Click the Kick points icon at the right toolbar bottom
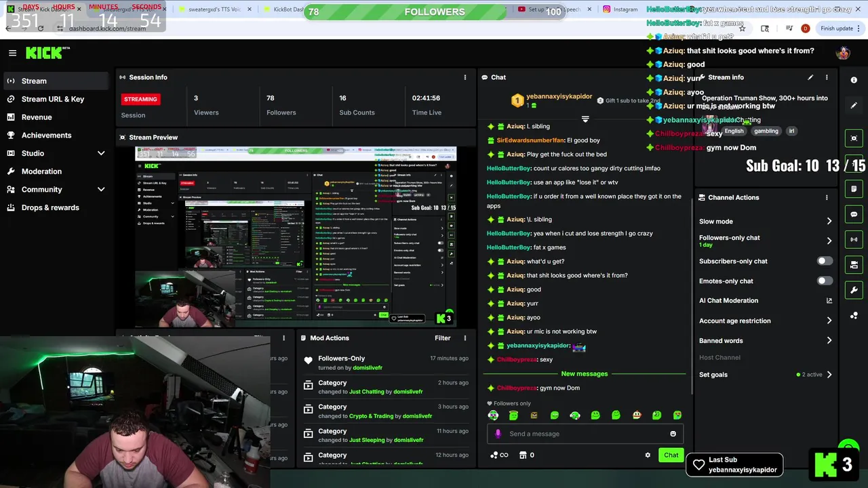The image size is (868, 488). 854,316
